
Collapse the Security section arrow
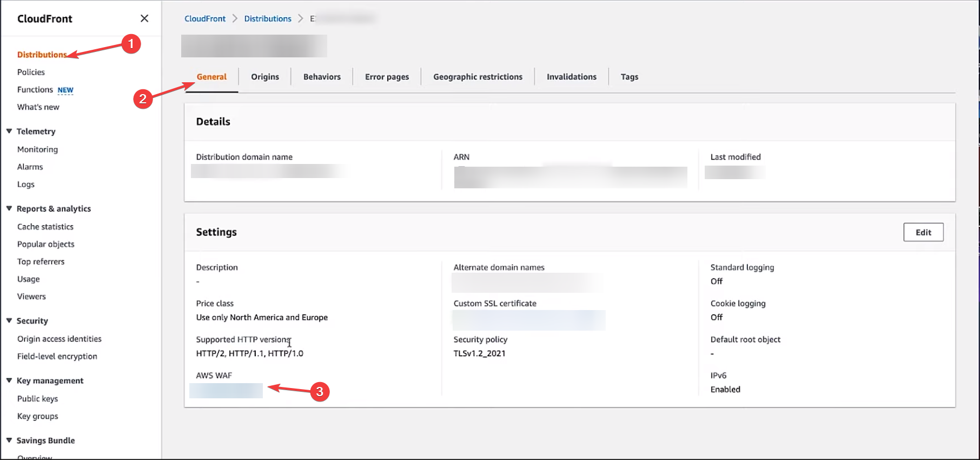click(9, 320)
